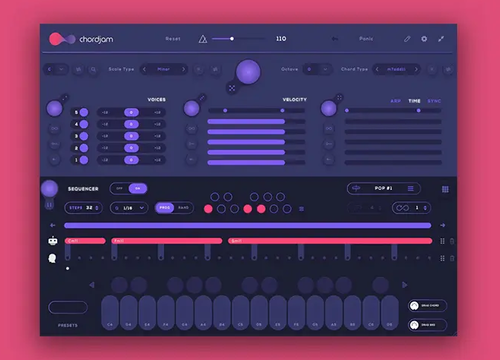
Task: Switch to the ARP tab
Action: point(396,101)
